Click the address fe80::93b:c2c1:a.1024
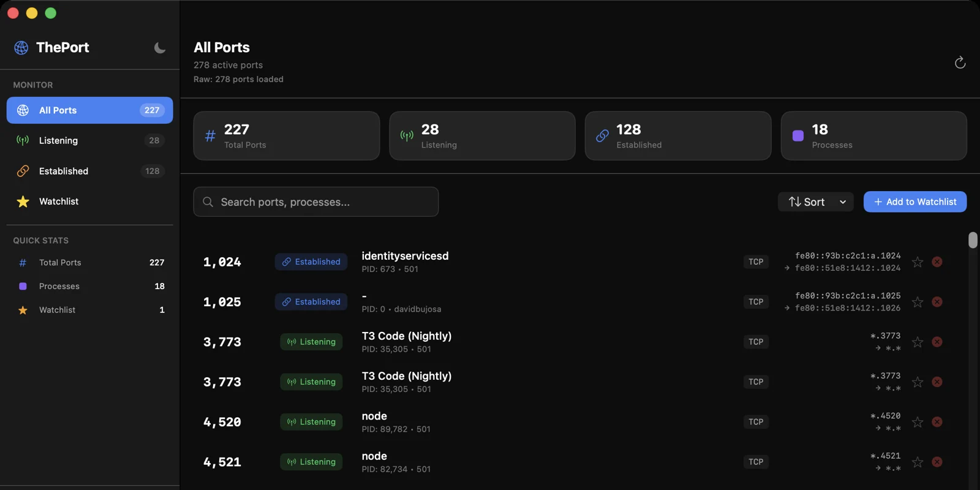 (848, 255)
